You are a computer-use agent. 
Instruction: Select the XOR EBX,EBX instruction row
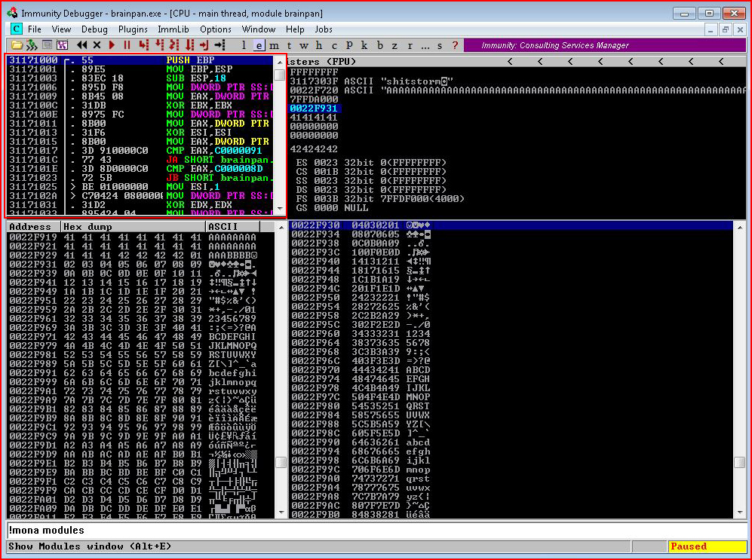(x=140, y=106)
